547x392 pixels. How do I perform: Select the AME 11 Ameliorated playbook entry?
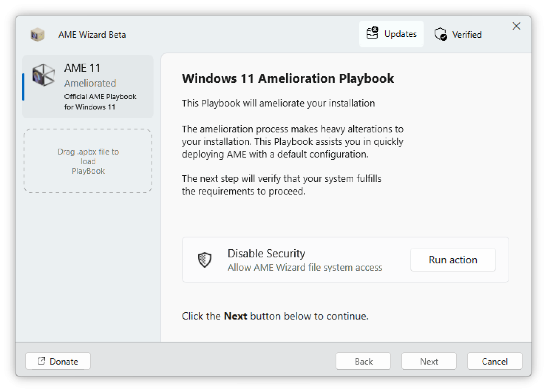88,86
